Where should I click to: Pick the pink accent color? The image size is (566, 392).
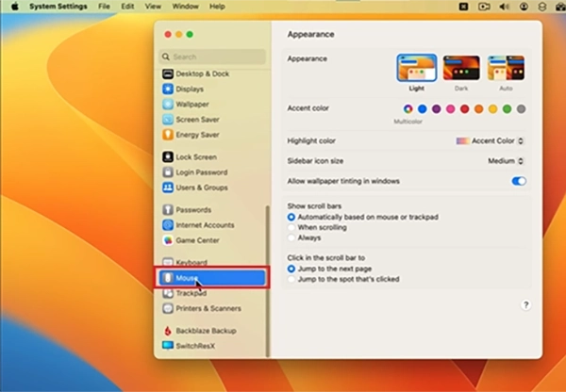click(x=451, y=109)
